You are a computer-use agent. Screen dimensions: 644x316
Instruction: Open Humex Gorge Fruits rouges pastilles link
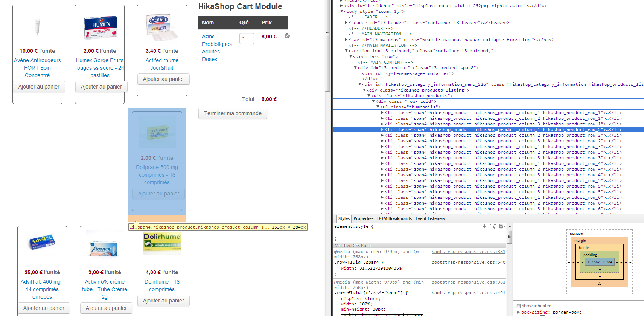coord(100,68)
